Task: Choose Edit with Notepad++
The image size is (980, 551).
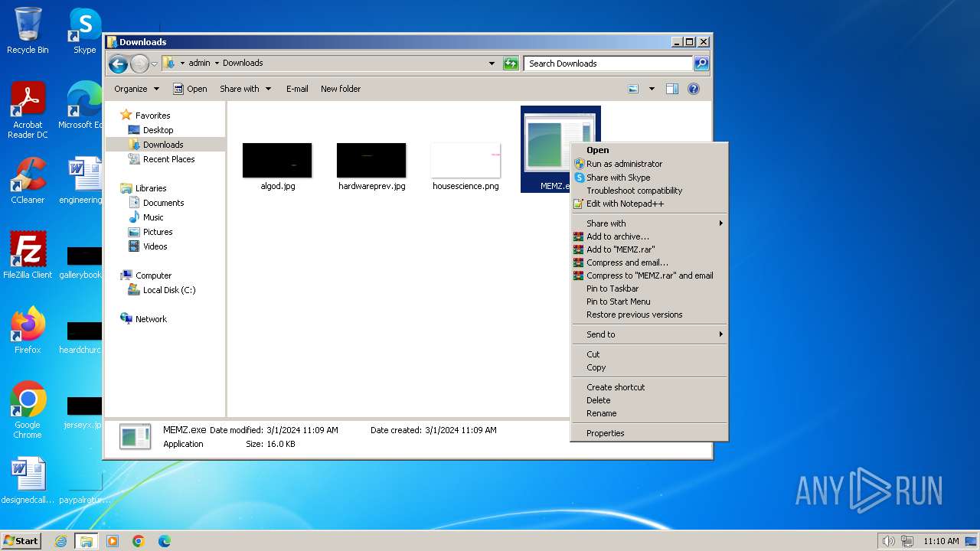Action: (649, 204)
